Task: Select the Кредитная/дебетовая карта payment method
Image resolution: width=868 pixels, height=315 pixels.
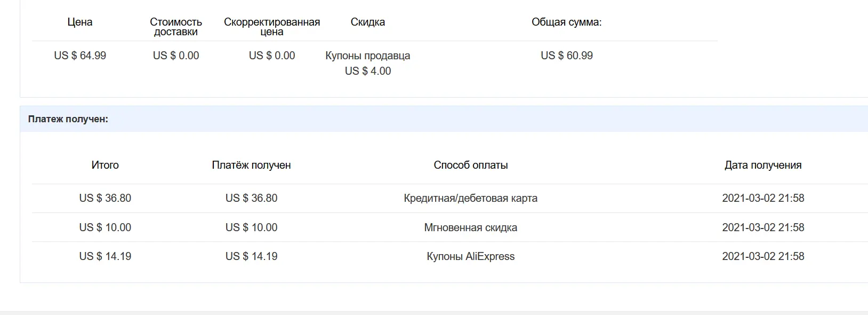Action: (471, 198)
